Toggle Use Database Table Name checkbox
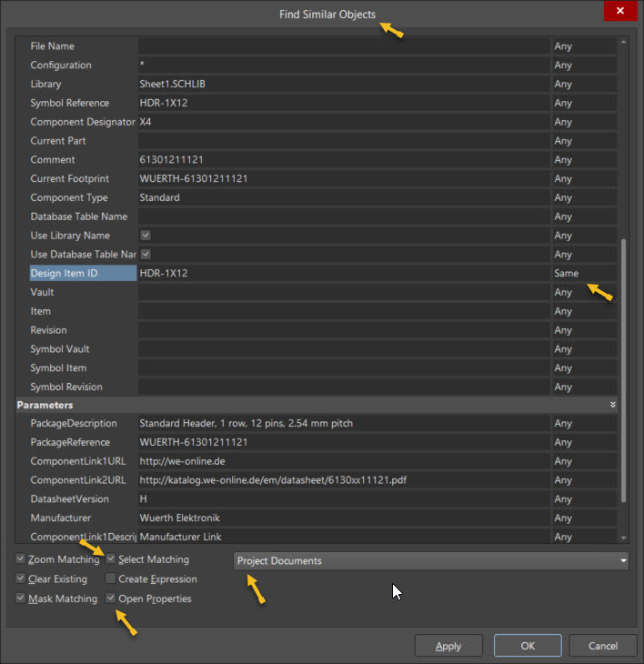644x664 pixels. click(x=146, y=254)
